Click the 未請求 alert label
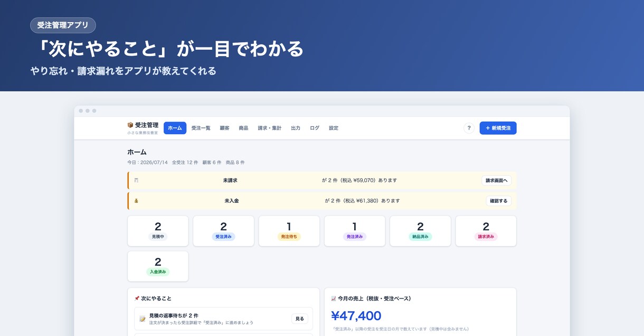The image size is (644, 336). (230, 180)
